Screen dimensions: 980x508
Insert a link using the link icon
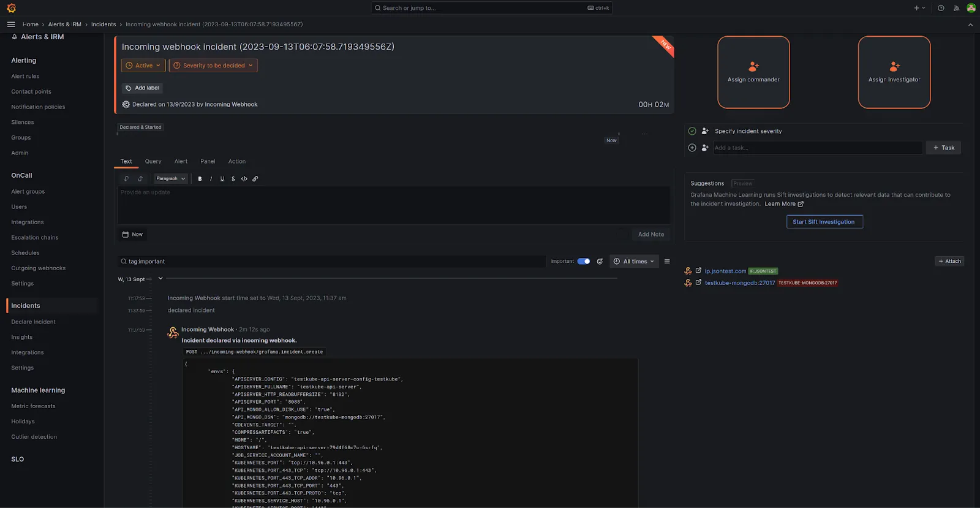[x=255, y=179]
